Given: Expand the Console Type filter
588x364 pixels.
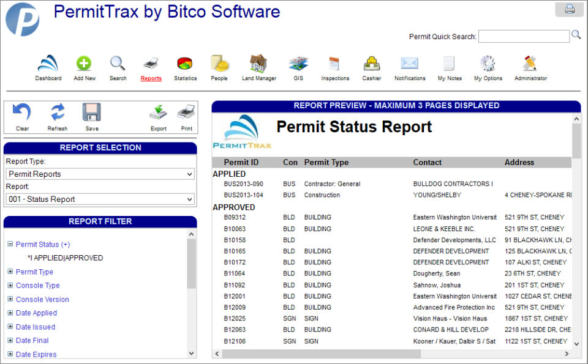Looking at the screenshot, I should [10, 285].
